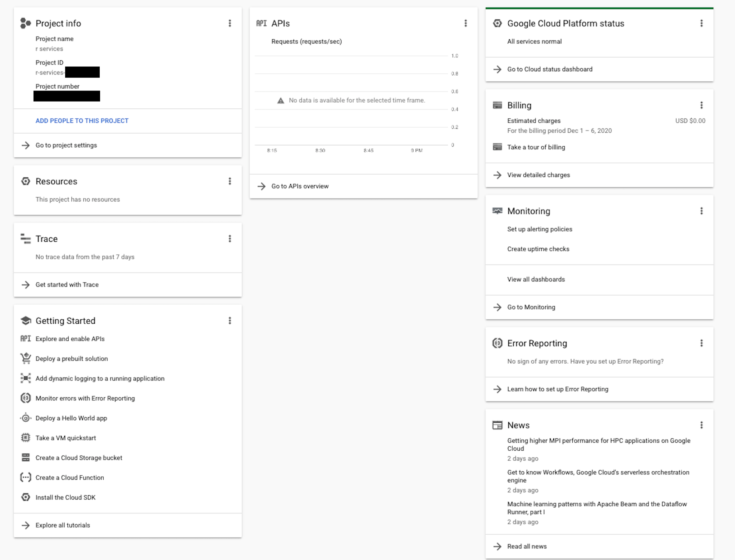Click the billing icon beside Take a tour
This screenshot has height=560, width=735.
coord(497,147)
